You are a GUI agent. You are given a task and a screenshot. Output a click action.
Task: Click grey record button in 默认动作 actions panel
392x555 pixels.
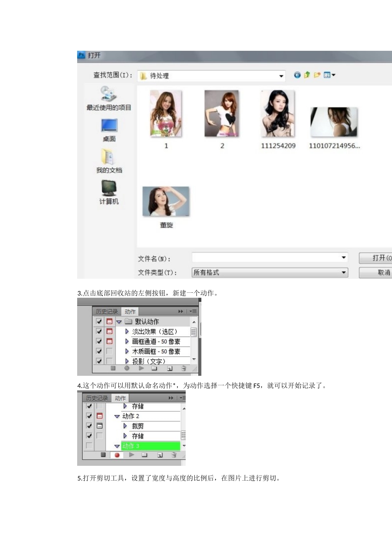coord(127,368)
